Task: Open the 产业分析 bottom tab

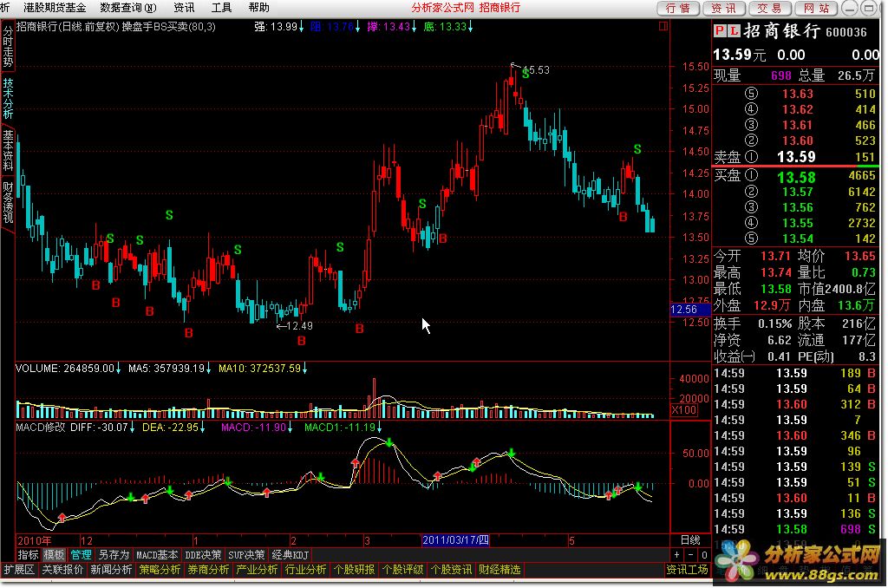Action: click(x=257, y=570)
